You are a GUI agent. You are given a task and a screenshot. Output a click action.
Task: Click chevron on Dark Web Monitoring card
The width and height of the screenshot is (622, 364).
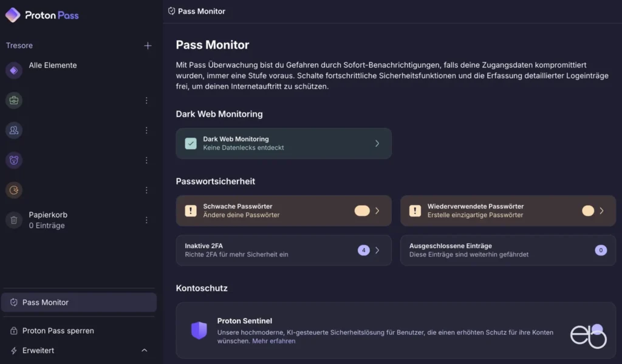(377, 143)
